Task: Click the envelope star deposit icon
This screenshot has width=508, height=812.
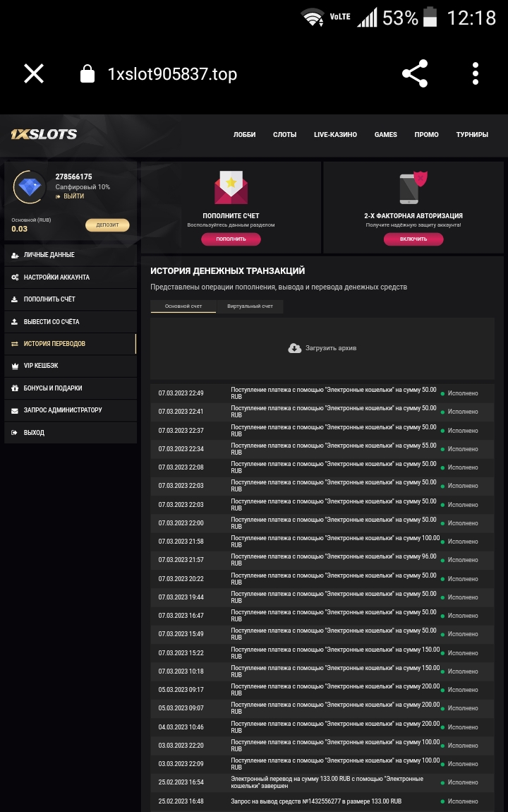Action: (x=231, y=187)
